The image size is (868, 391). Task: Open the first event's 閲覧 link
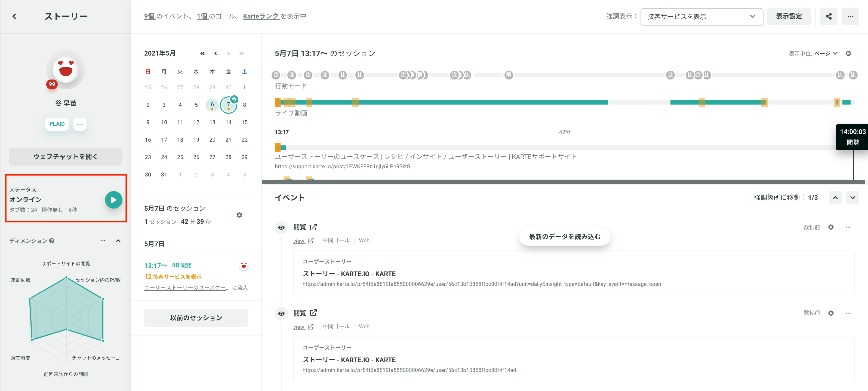tap(300, 227)
